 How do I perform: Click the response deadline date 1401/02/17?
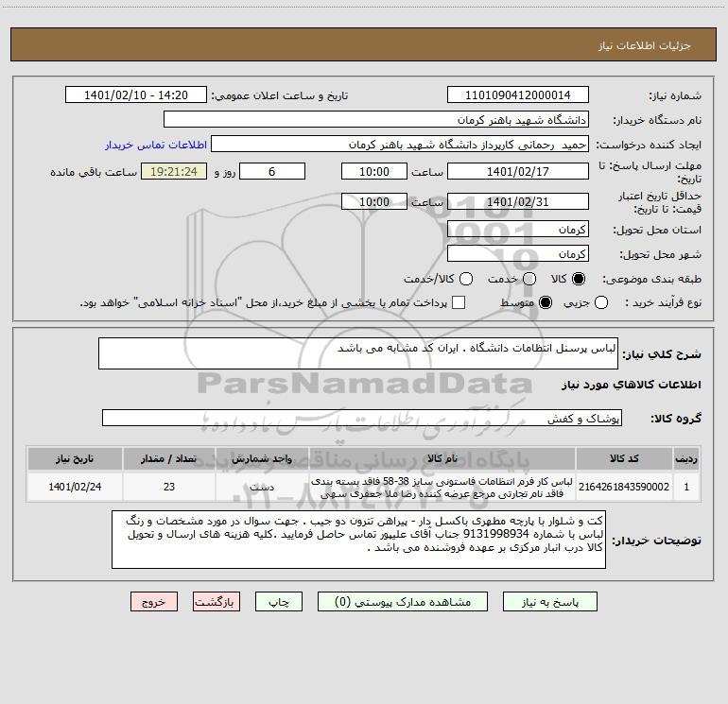coord(518,171)
